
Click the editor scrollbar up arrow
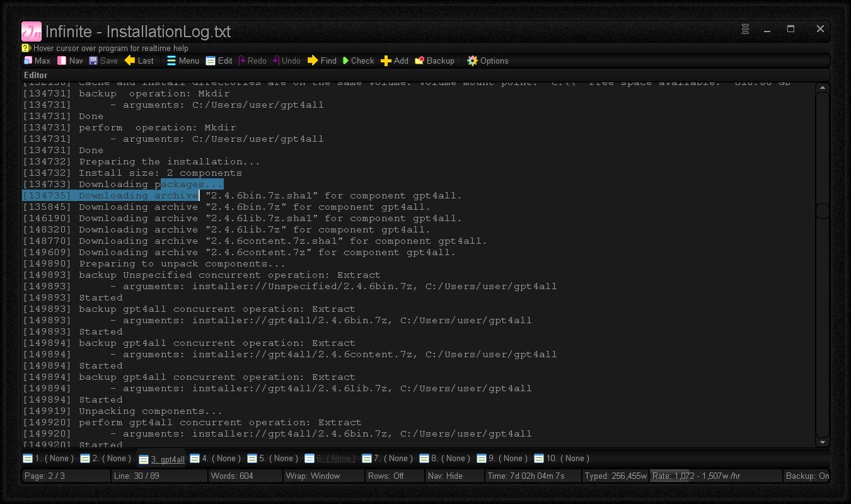pos(822,88)
